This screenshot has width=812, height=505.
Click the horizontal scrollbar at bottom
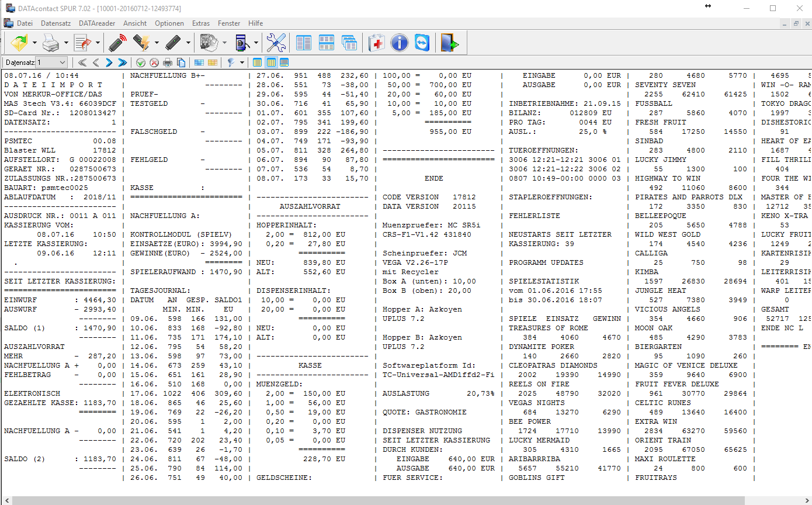click(x=379, y=500)
